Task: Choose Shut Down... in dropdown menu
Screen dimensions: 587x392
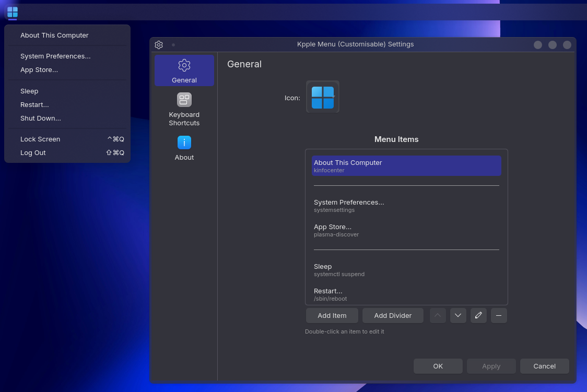Action: 67,118
